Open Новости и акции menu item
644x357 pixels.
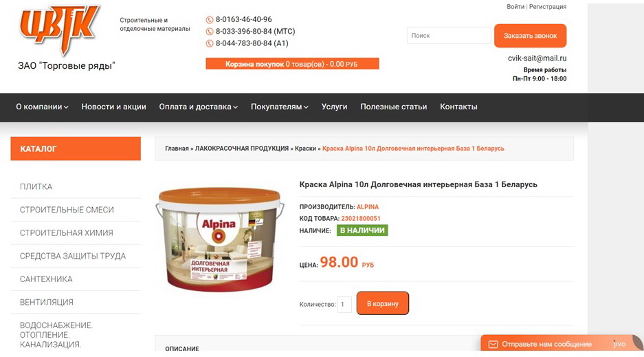click(x=114, y=107)
